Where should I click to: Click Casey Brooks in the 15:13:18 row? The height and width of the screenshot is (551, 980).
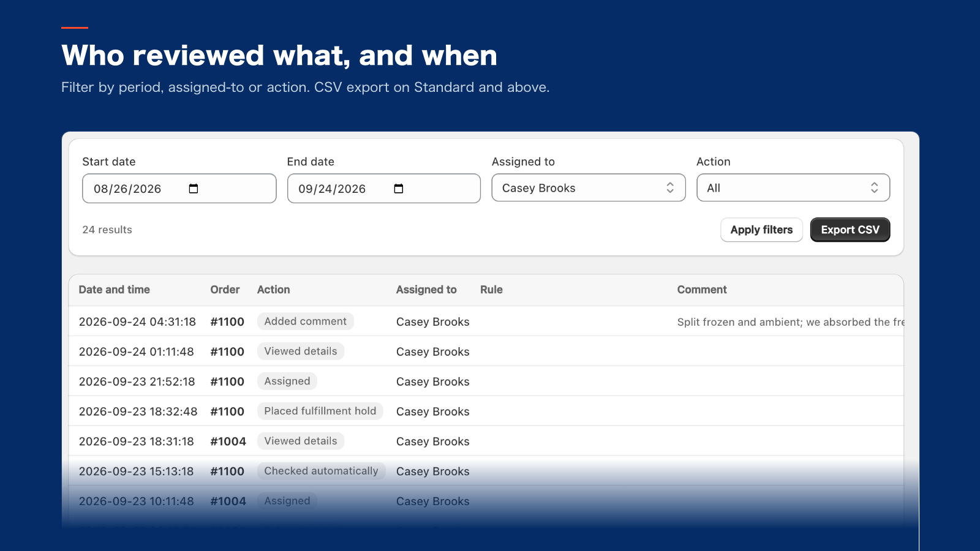tap(433, 471)
